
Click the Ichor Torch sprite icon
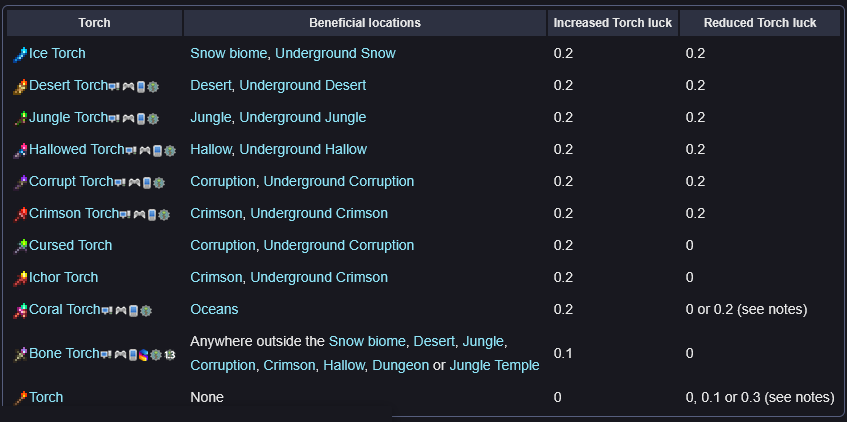(x=20, y=278)
